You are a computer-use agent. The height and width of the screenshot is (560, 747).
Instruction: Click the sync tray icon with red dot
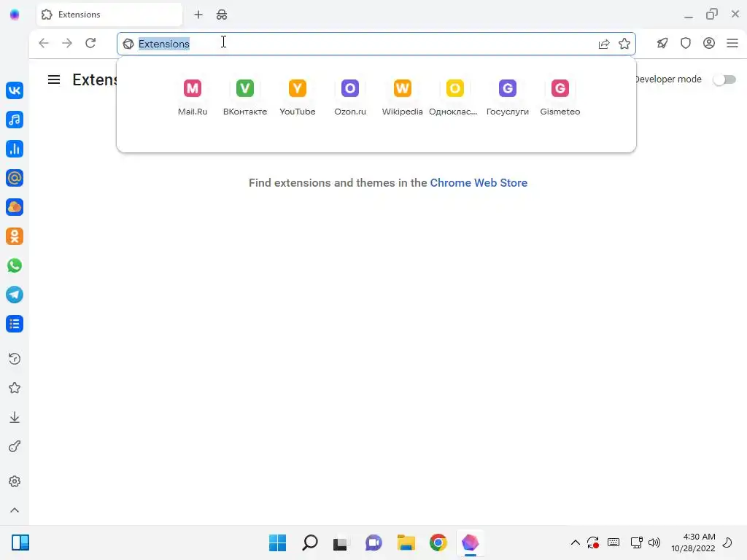593,542
